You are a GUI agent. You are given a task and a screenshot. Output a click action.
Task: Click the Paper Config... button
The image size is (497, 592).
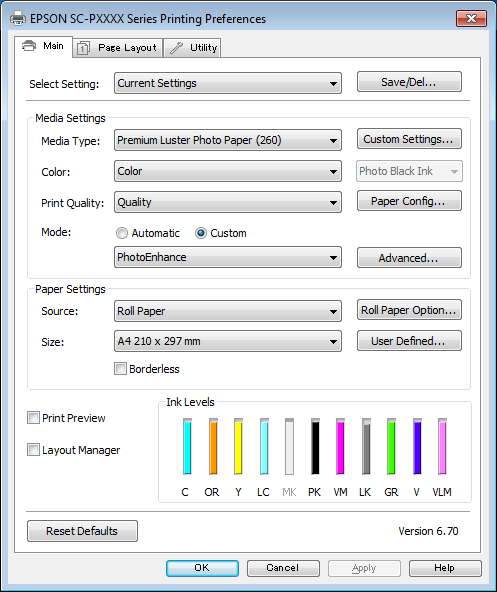(x=409, y=200)
